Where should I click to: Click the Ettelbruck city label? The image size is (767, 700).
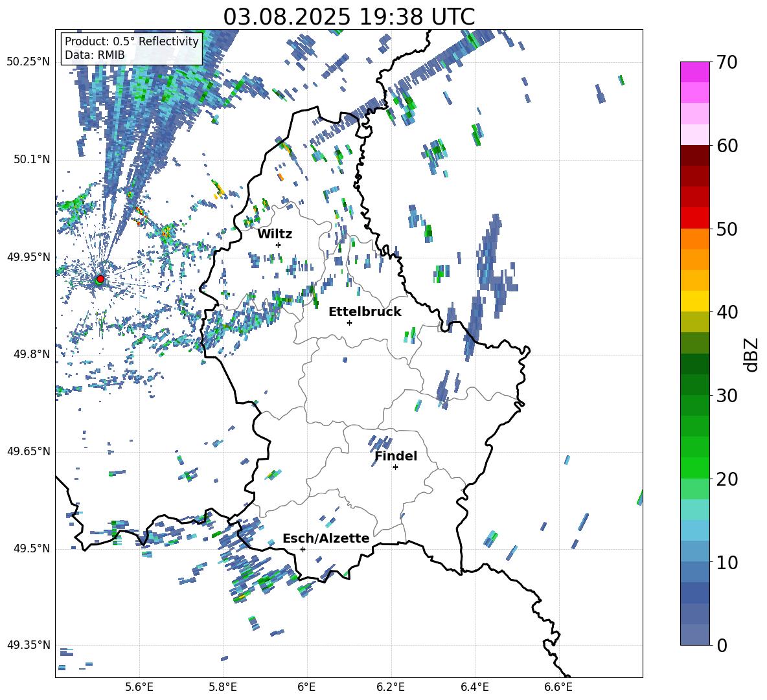[x=365, y=312]
